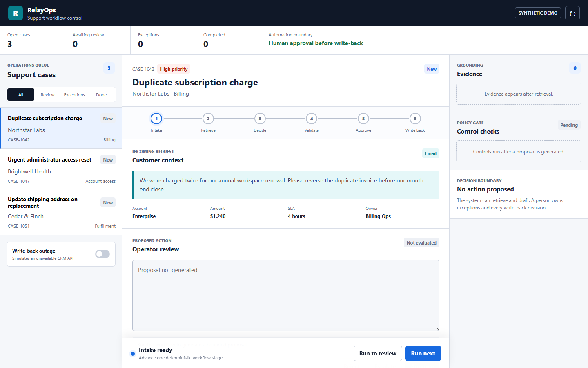Click the No action proposed heading
Viewport: 588px width, 368px height.
tap(486, 189)
